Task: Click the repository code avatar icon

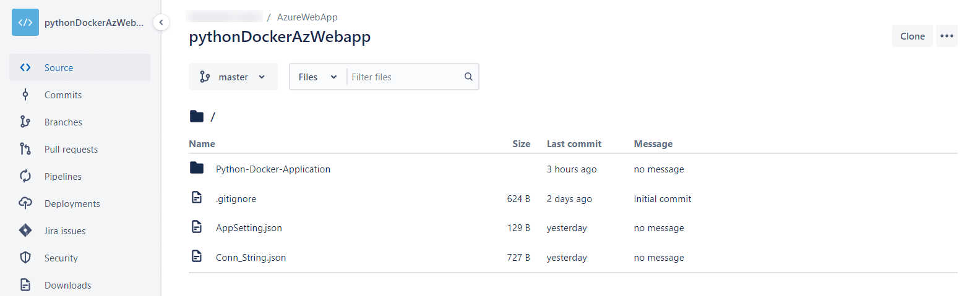Action: pyautogui.click(x=25, y=22)
